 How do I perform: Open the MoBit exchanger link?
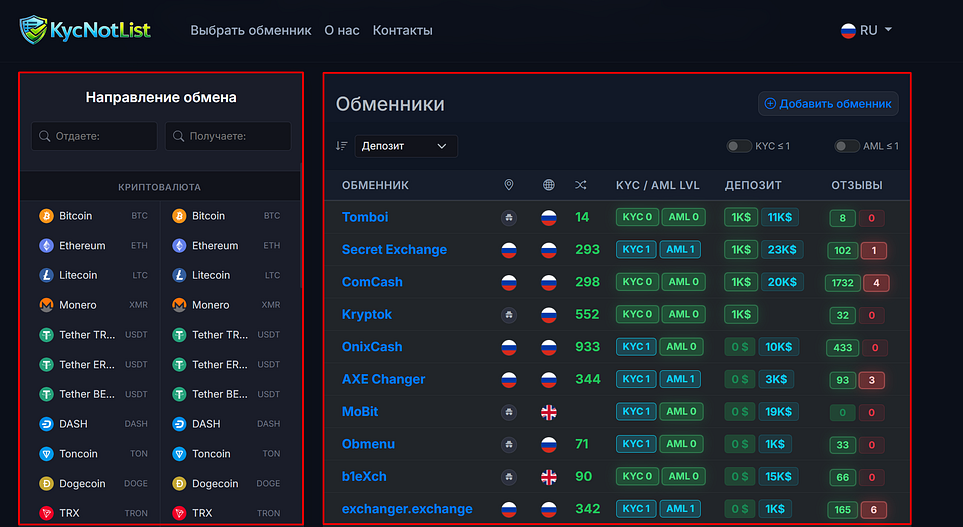click(360, 412)
